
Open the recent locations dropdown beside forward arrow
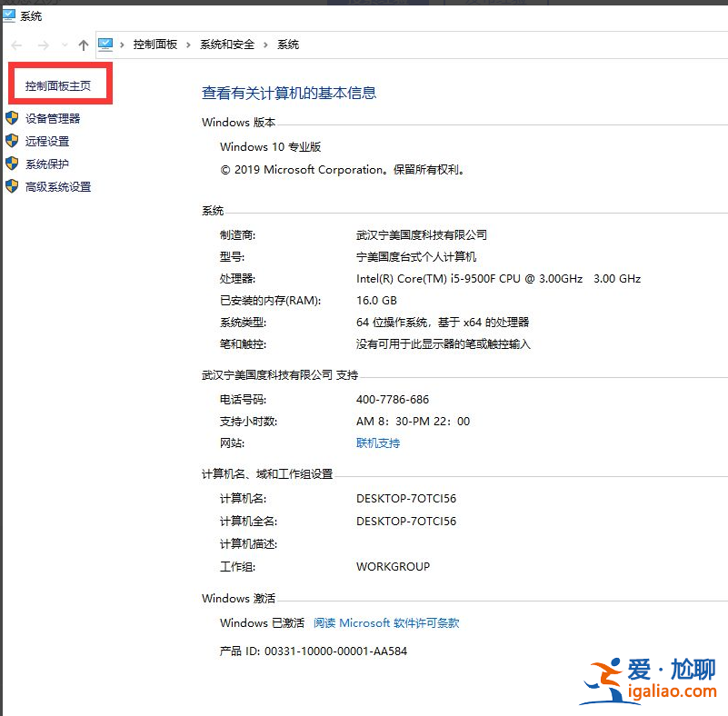point(63,44)
